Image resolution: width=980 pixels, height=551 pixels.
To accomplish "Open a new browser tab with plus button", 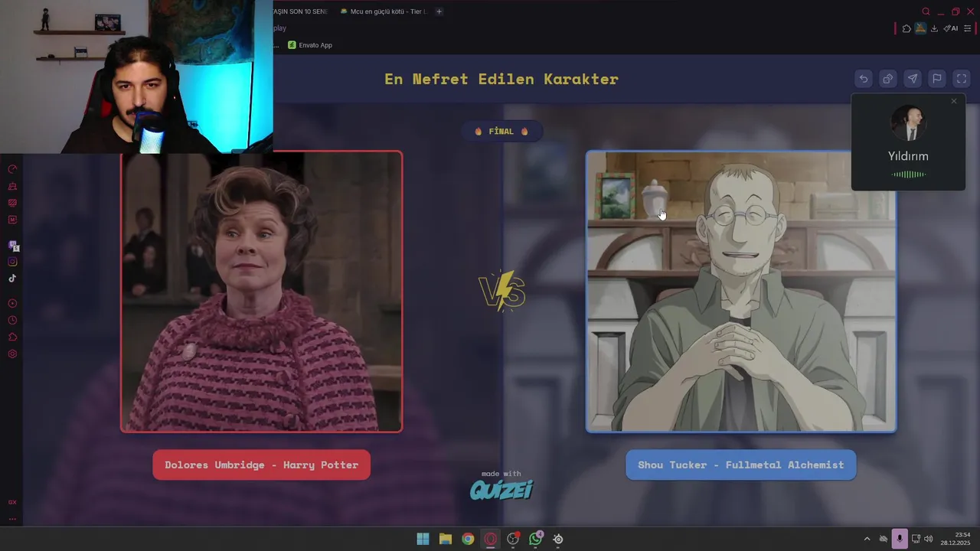I will click(x=439, y=11).
